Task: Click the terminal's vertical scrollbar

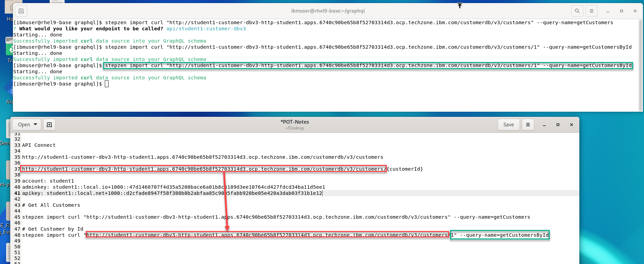Action: coord(641,65)
